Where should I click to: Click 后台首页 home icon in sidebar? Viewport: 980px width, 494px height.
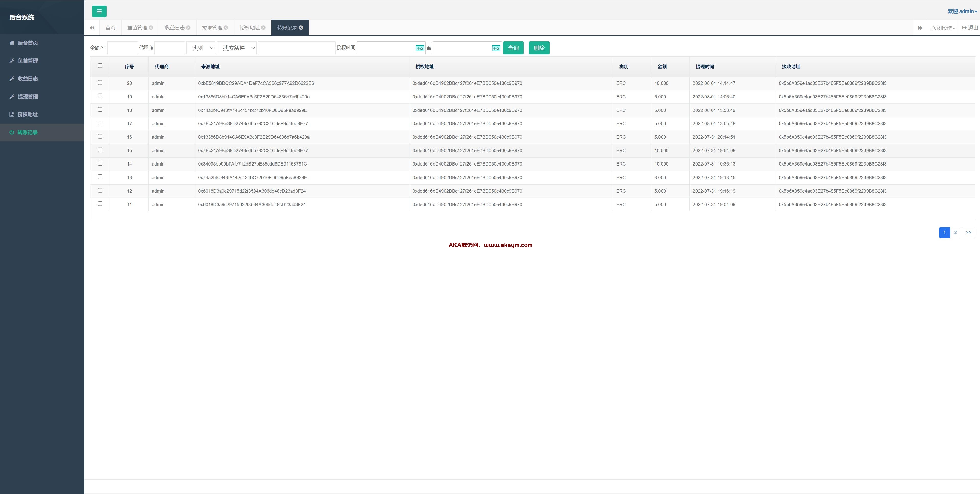(12, 43)
